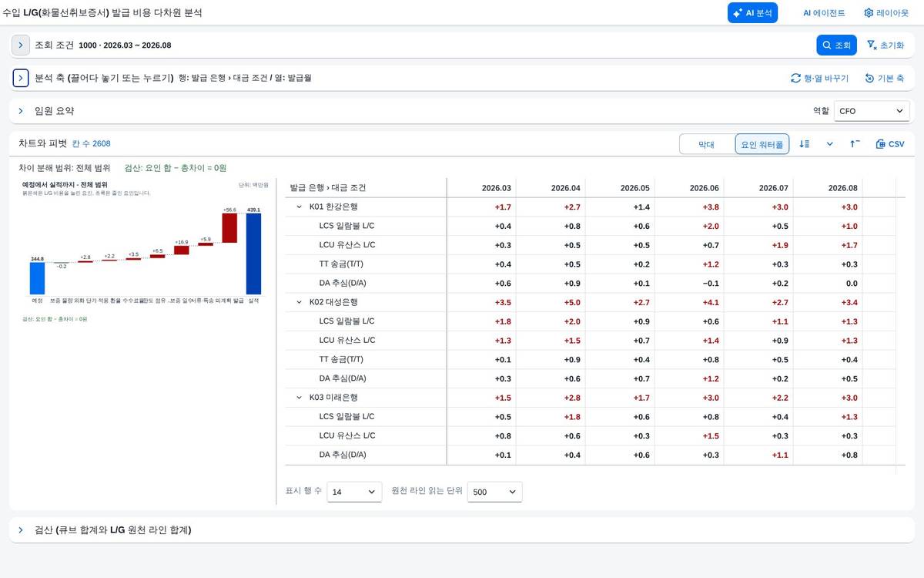
Task: Open the AI 에이전트 panel
Action: [x=824, y=13]
